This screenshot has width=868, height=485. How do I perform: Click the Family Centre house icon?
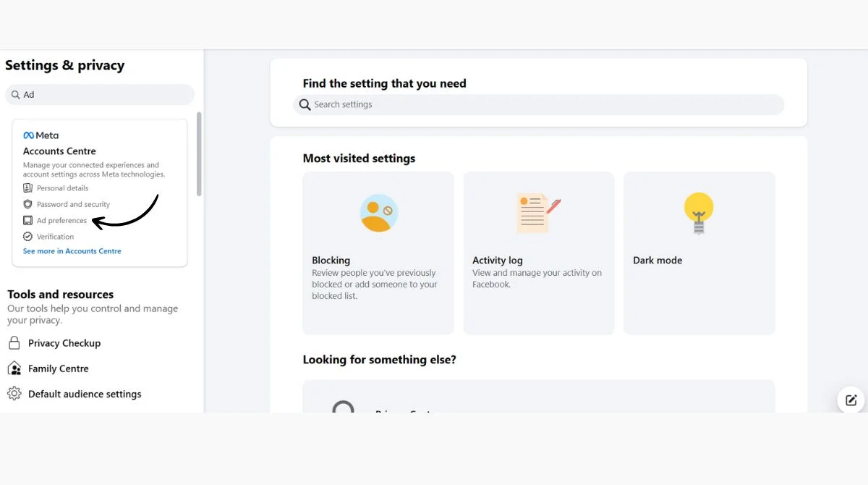[x=14, y=368]
